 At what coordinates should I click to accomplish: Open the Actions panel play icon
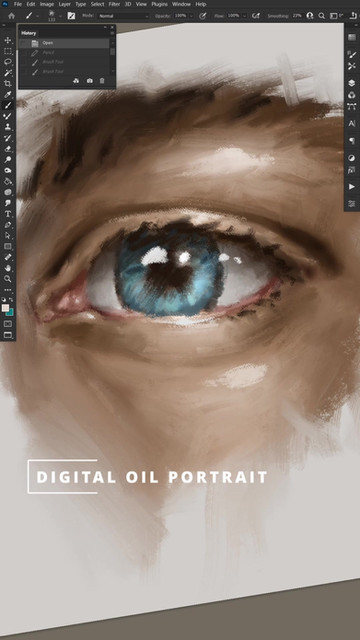[351, 187]
